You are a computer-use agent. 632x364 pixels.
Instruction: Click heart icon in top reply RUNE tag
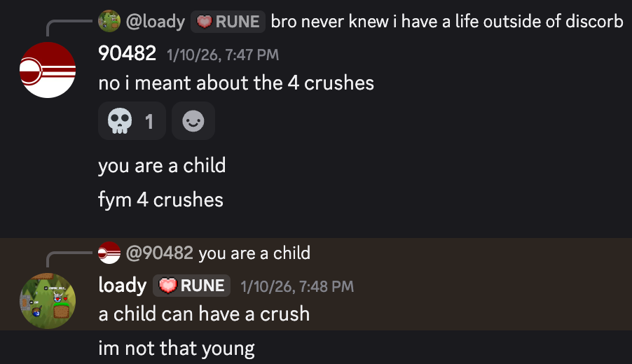[203, 22]
